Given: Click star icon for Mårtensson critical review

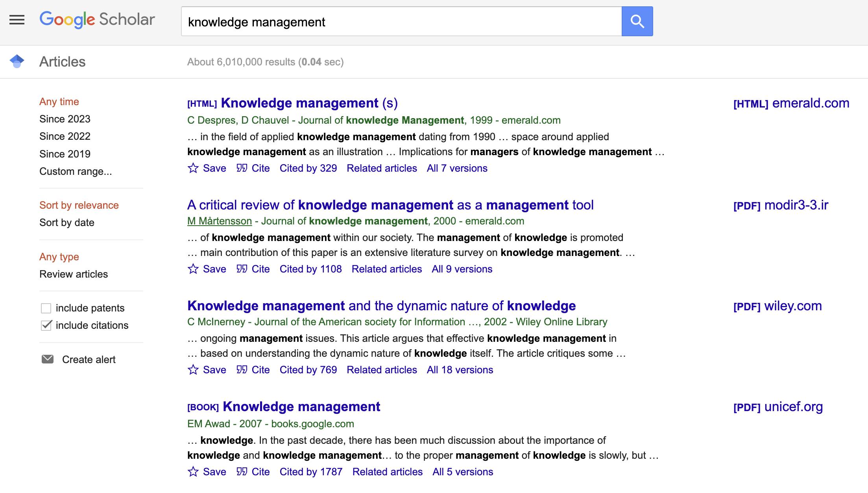Looking at the screenshot, I should tap(193, 269).
